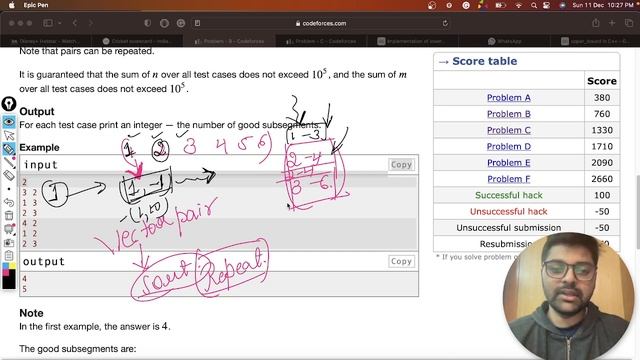The image size is (640, 360).
Task: Select the Epic Pen highlighter tool
Action: point(9,149)
